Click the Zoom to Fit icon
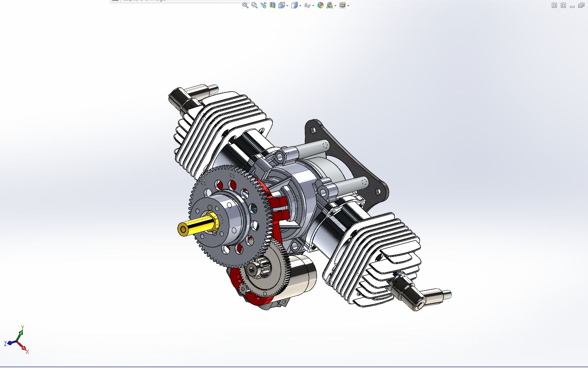Image resolution: width=588 pixels, height=368 pixels. (245, 5)
